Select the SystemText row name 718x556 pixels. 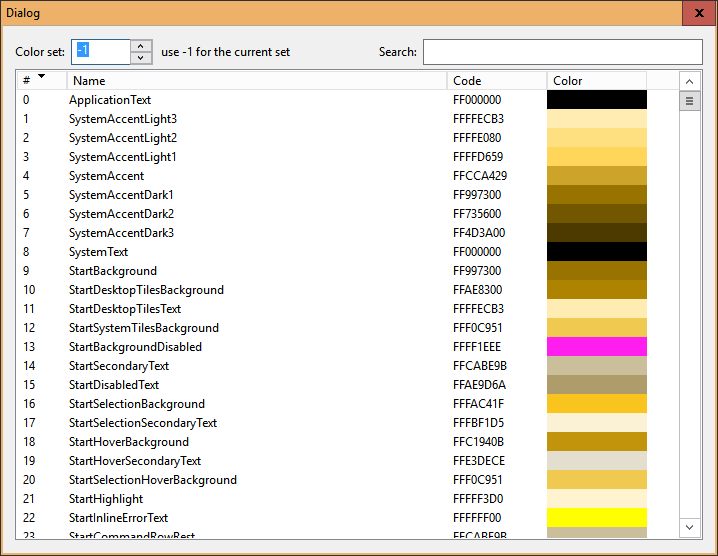pyautogui.click(x=98, y=252)
